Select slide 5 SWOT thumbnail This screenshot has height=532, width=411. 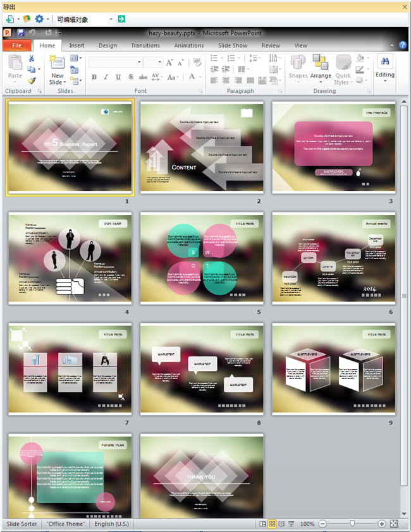click(202, 258)
